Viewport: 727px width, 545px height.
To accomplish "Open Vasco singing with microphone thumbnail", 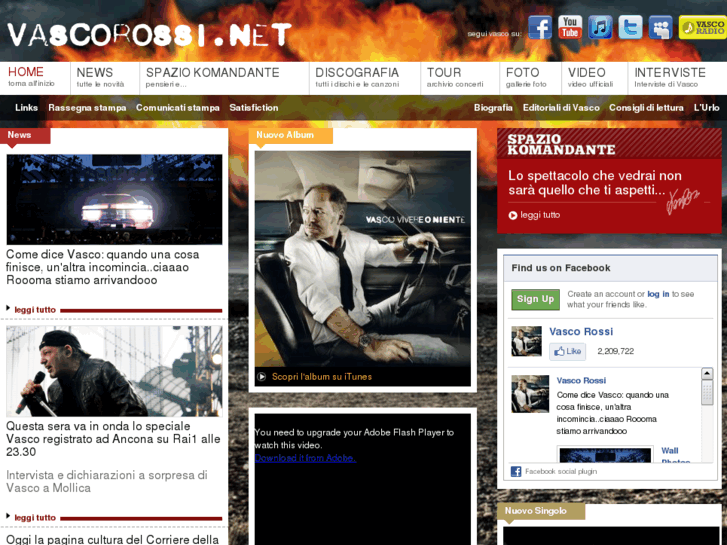I will click(x=115, y=371).
